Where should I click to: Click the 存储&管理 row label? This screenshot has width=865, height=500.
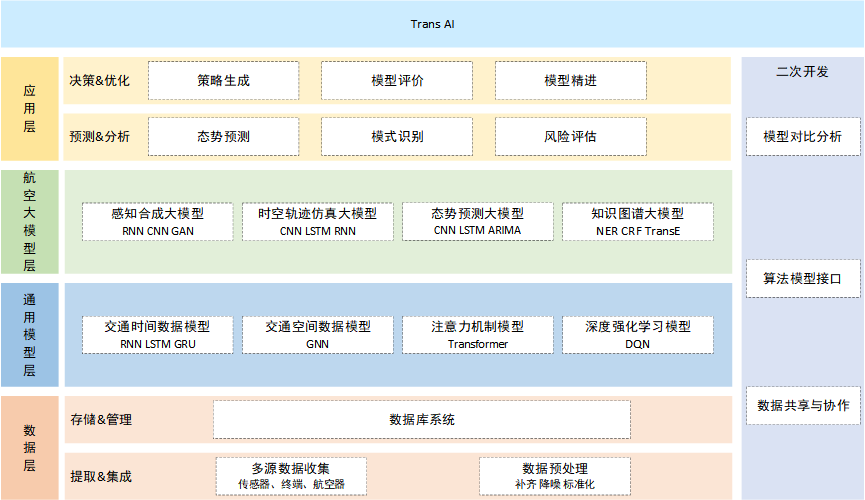coord(101,419)
